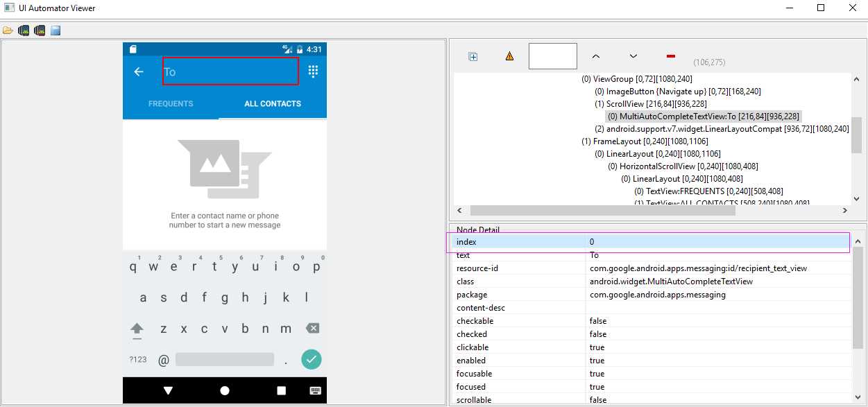Select the content-desc row in Node Detail
This screenshot has height=407, width=868.
coord(651,308)
